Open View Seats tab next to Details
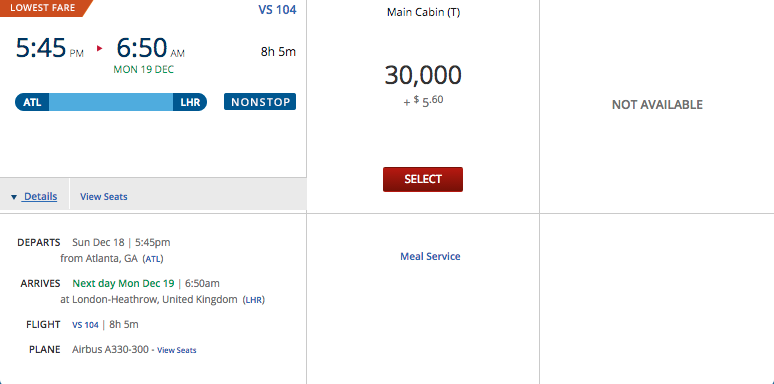 (x=104, y=196)
